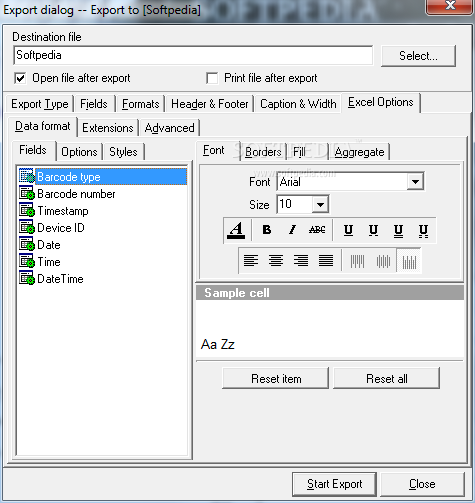Image resolution: width=475 pixels, height=503 pixels.
Task: Click the Barcode type field icon
Action: pyautogui.click(x=27, y=176)
